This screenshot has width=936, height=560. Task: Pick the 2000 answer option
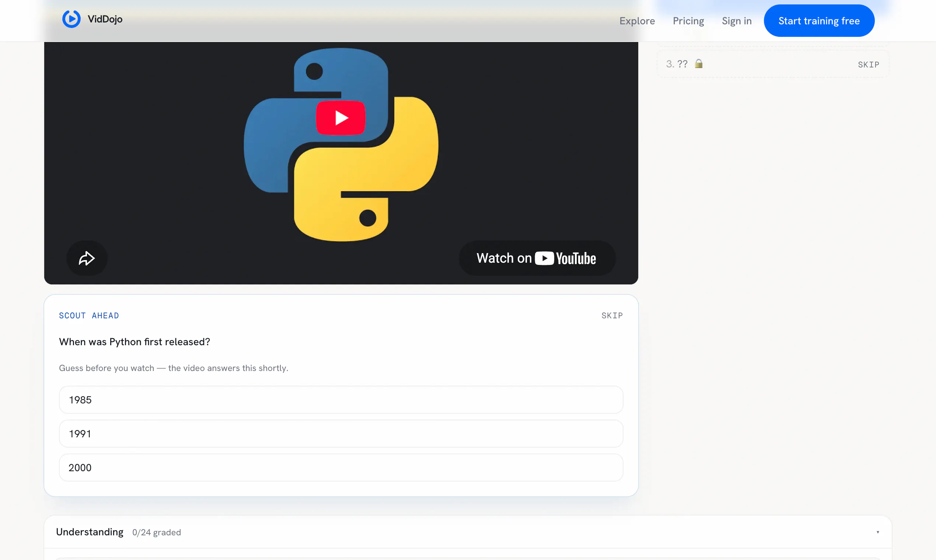[341, 468]
